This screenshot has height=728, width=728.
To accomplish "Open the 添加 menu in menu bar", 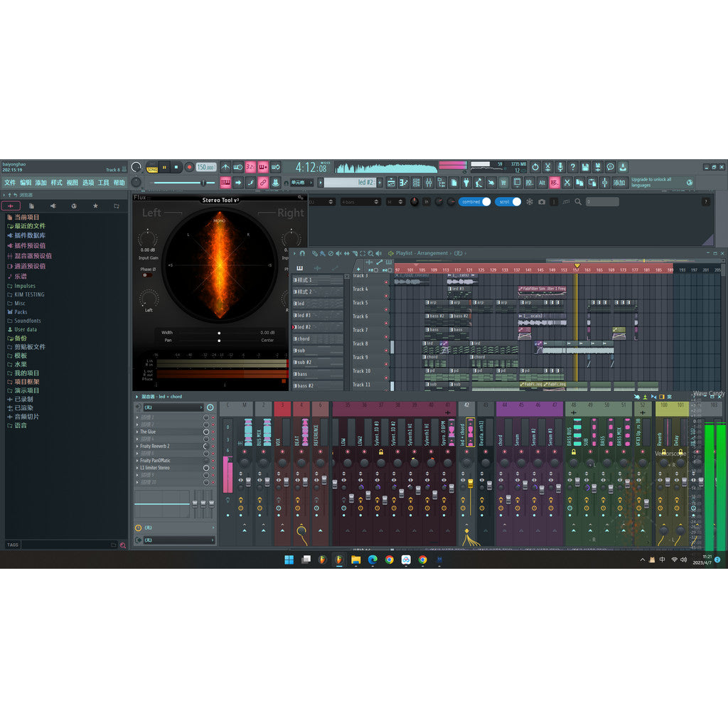I will (x=41, y=183).
